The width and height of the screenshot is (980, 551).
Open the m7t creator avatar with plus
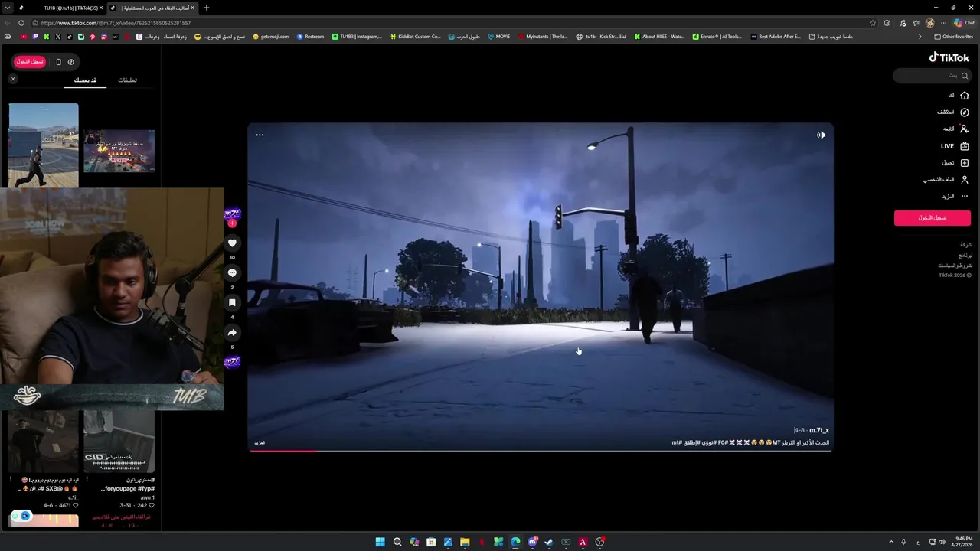coord(232,216)
